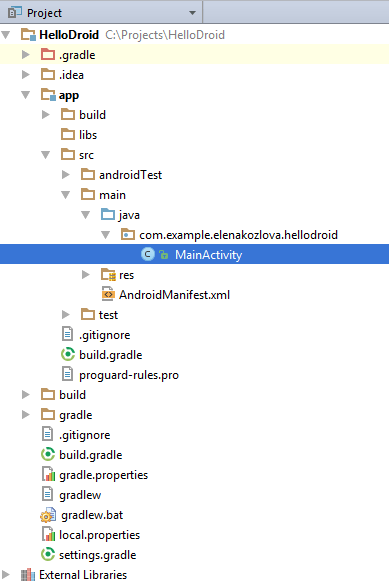Select the settings.gradle label
Screen dimensions: 389x583
(x=98, y=555)
